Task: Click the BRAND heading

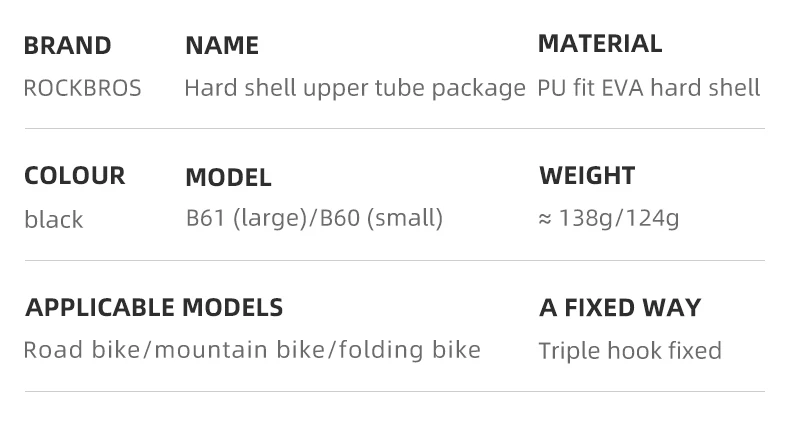Action: coord(67,46)
